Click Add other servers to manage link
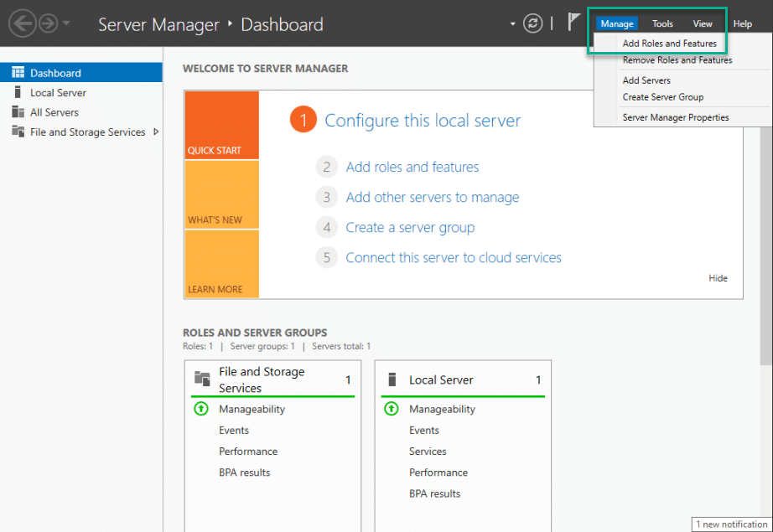The image size is (773, 532). (433, 197)
